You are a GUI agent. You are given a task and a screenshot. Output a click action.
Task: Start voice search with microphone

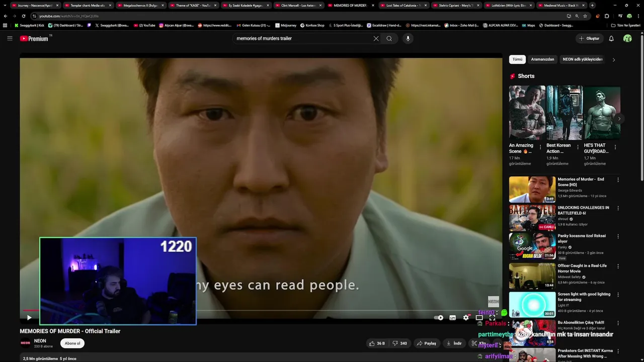tap(408, 38)
